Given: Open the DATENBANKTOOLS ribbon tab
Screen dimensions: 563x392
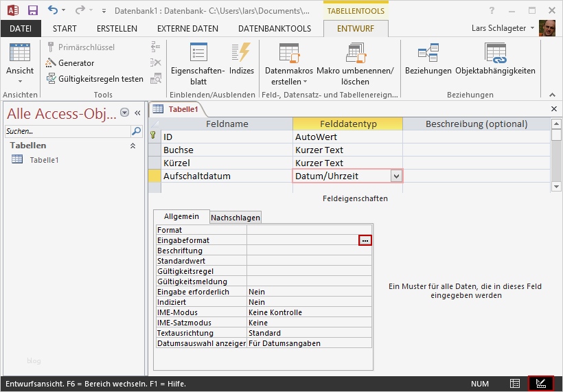Looking at the screenshot, I should click(x=275, y=28).
